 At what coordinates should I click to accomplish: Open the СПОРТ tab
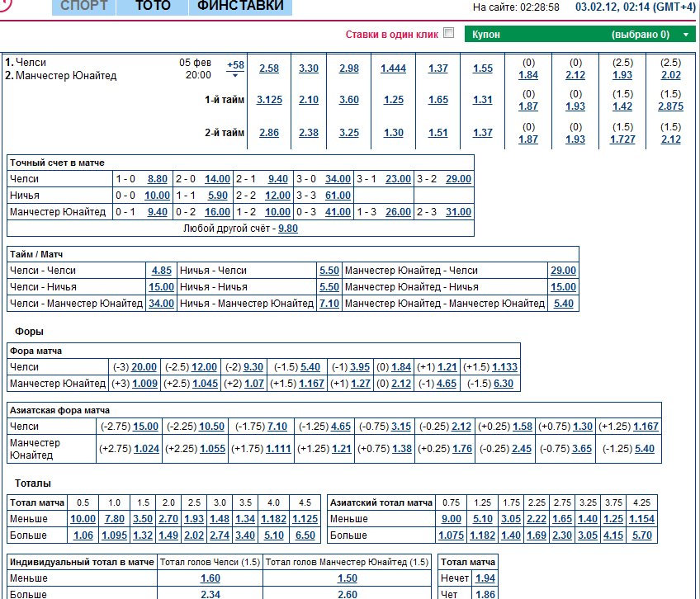tap(84, 7)
